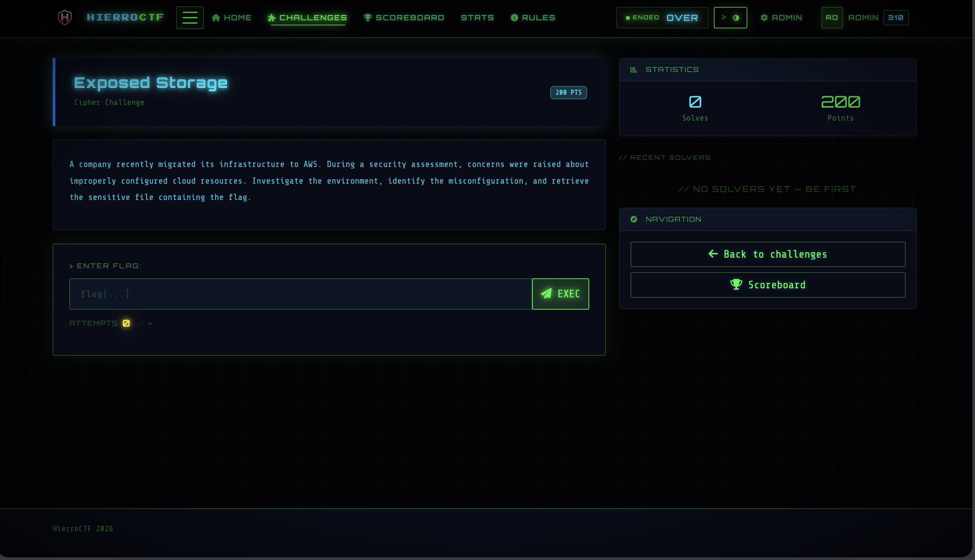Viewport: 975px width, 560px height.
Task: Open the Stats tab
Action: (x=477, y=18)
